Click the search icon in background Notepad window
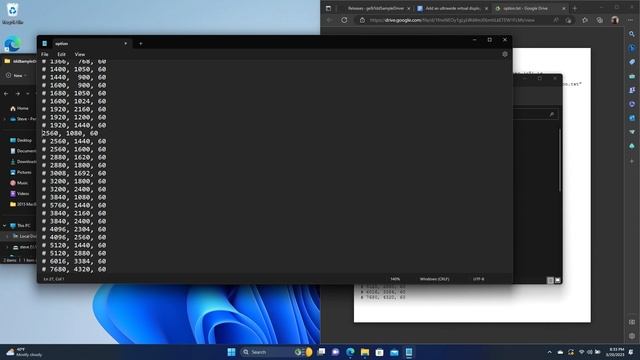This screenshot has height=360, width=640. click(x=551, y=115)
